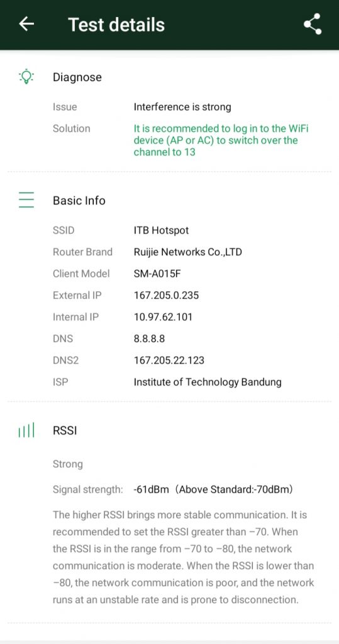Screen dimensions: 339x644
Task: Open the green channel switch recommendation
Action: [x=221, y=140]
